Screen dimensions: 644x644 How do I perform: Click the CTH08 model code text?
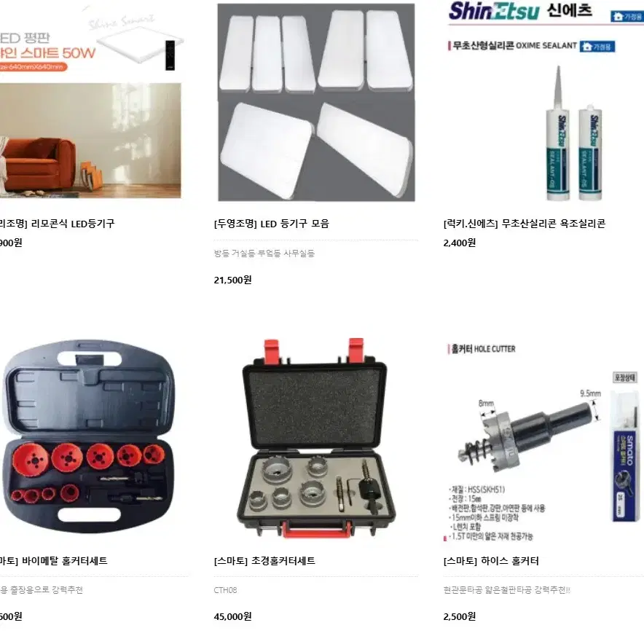pos(225,590)
